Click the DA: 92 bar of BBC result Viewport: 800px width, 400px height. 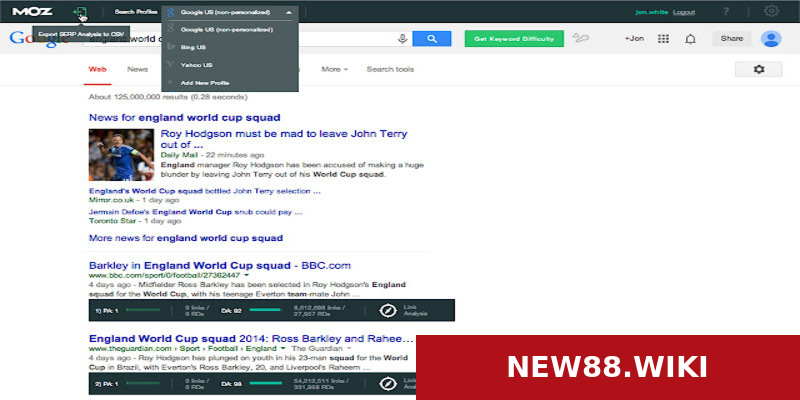(265, 310)
